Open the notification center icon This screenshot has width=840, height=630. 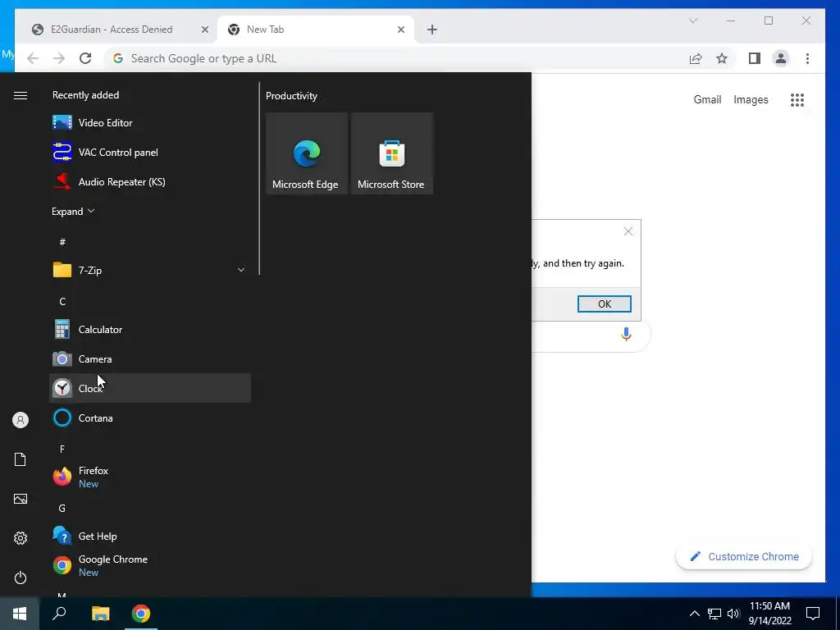coord(813,614)
